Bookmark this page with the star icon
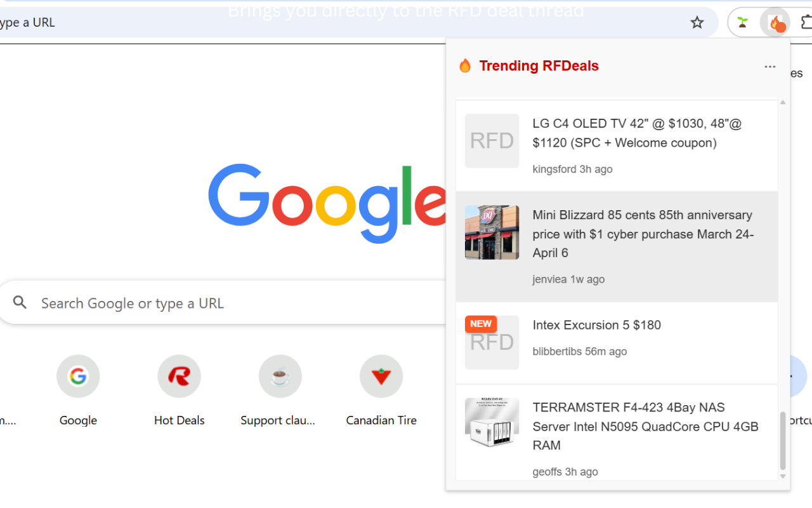The image size is (812, 508). (697, 23)
